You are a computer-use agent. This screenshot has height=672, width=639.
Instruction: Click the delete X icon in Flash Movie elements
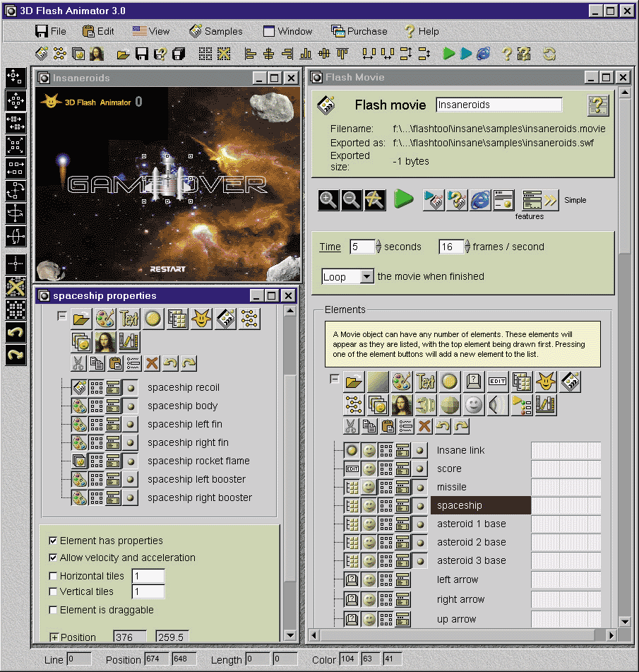pyautogui.click(x=424, y=426)
